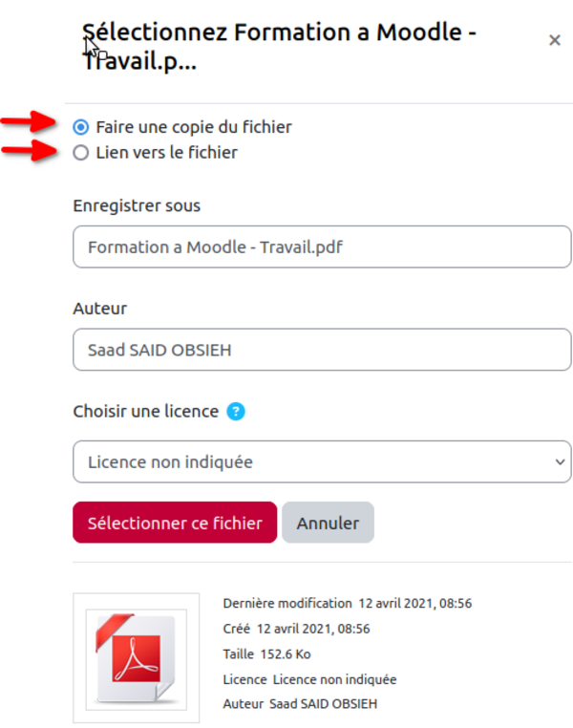Click the dialog title 'Sélectionnez Formation a Moodle'

[279, 47]
